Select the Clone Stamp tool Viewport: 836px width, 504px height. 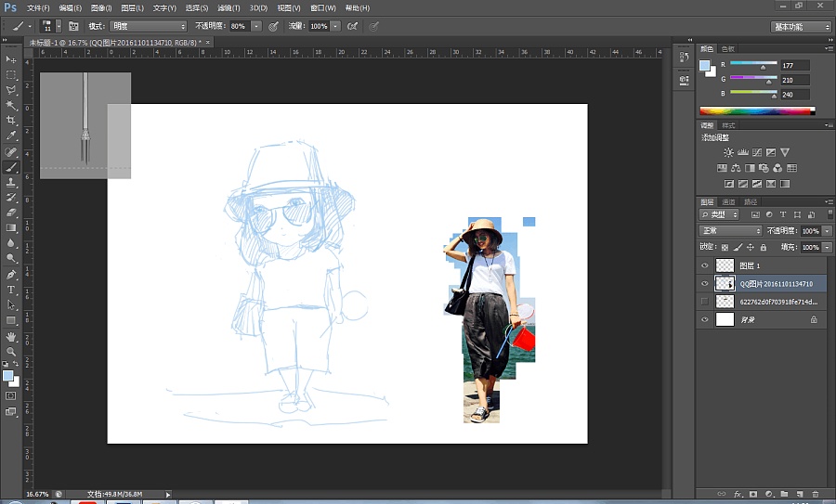click(x=10, y=182)
